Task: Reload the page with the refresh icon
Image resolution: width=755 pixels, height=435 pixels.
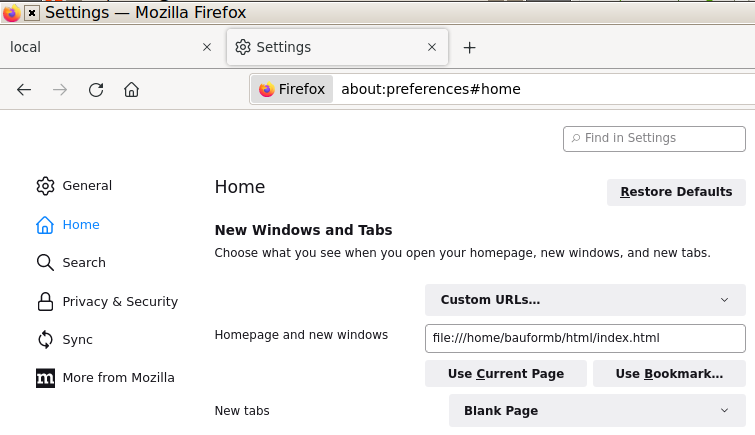Action: click(x=96, y=90)
